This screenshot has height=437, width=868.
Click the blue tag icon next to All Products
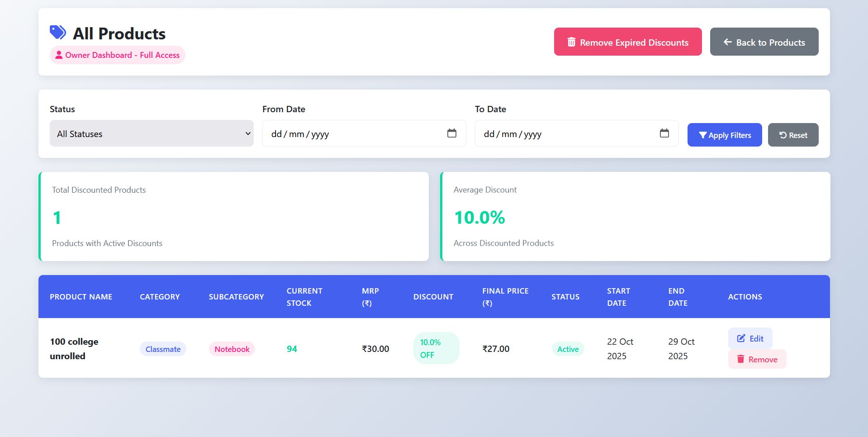click(57, 32)
